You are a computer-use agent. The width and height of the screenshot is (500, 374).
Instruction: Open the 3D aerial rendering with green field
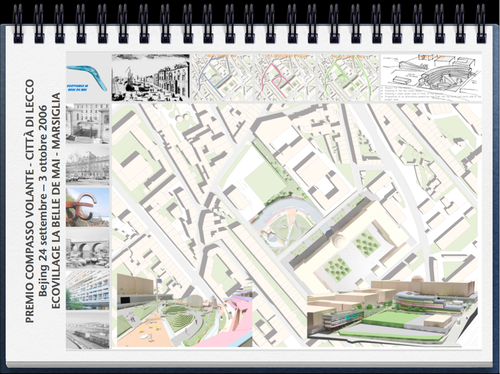pos(392,311)
